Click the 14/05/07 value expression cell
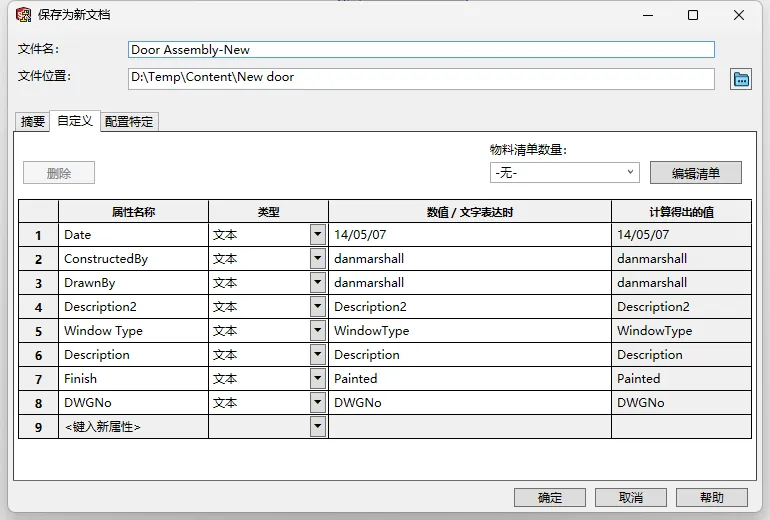Screen dimensions: 770x520 pos(470,235)
